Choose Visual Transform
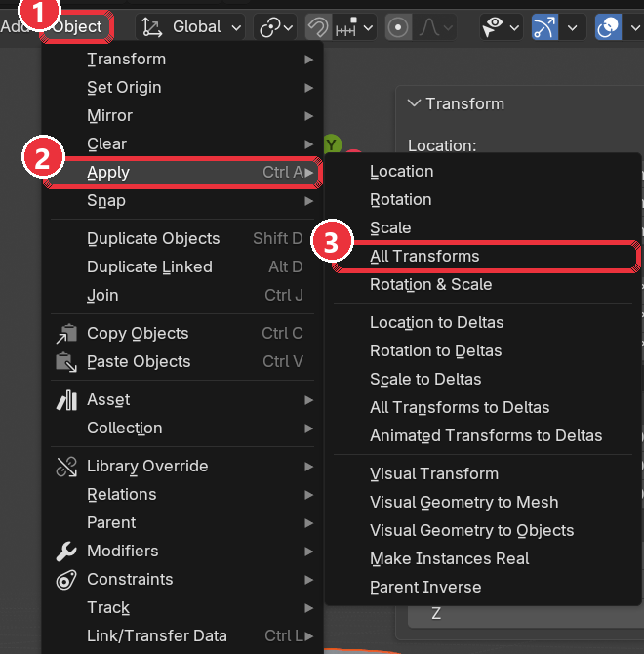 coord(483,474)
